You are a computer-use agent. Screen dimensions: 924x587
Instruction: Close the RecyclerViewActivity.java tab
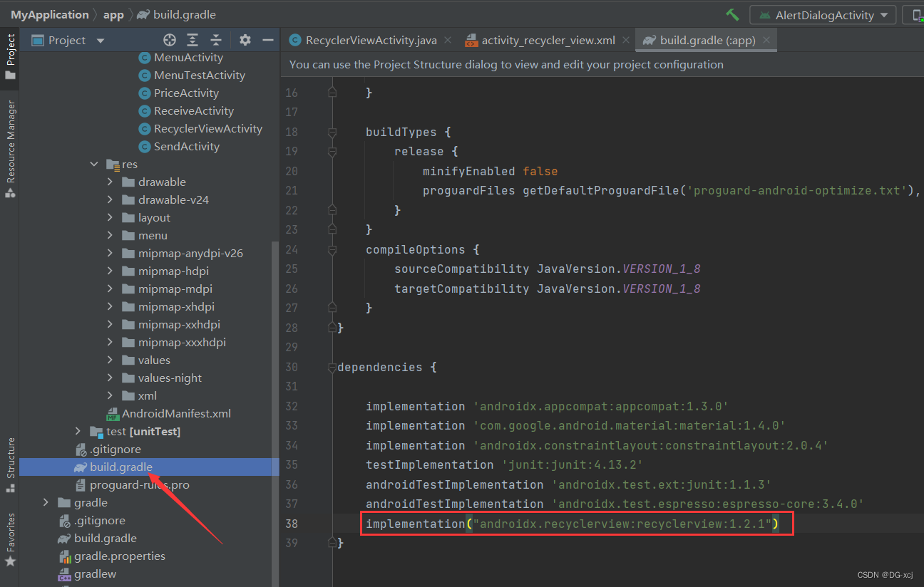point(448,40)
